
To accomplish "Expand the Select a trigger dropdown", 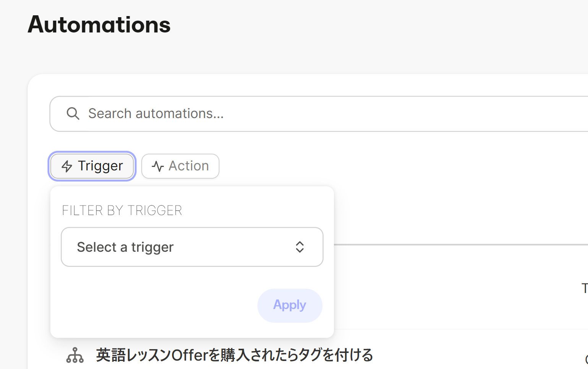I will [192, 247].
